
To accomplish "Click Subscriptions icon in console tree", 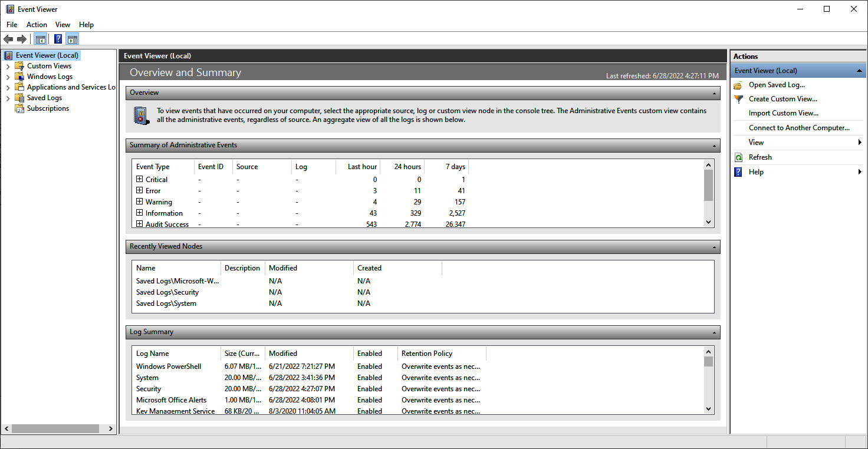I will (x=19, y=108).
